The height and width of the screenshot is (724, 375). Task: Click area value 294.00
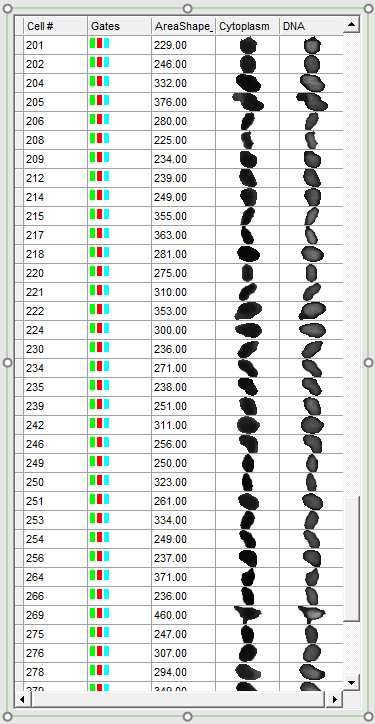(170, 672)
